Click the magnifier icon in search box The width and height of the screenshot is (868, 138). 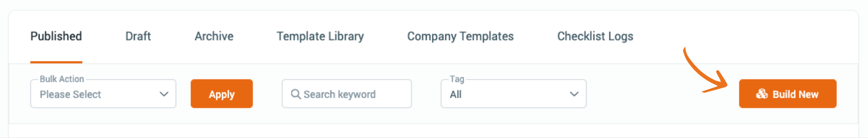tap(296, 94)
